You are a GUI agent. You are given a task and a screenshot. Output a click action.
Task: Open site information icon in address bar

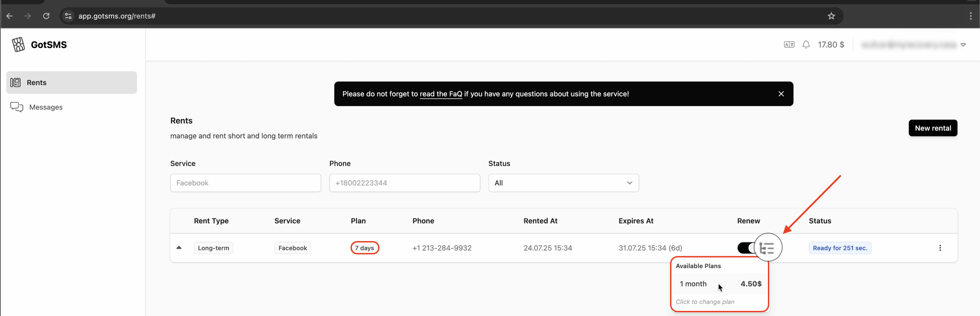click(x=68, y=16)
